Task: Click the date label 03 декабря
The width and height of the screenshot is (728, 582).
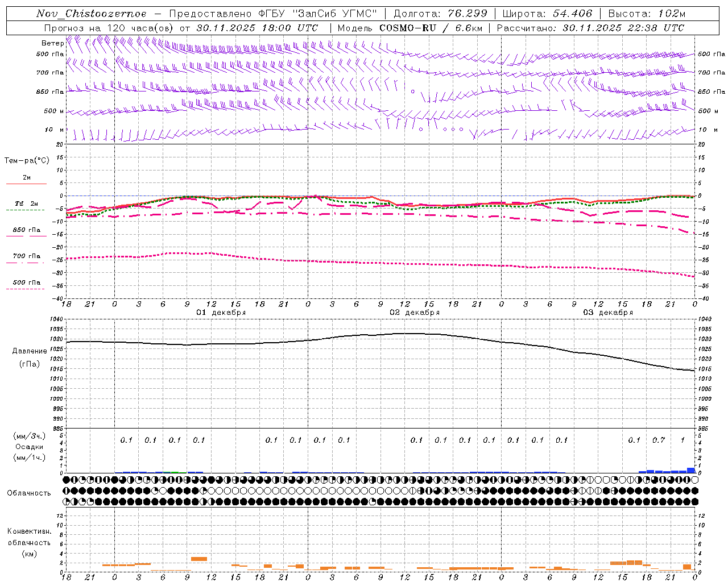Action: point(608,313)
